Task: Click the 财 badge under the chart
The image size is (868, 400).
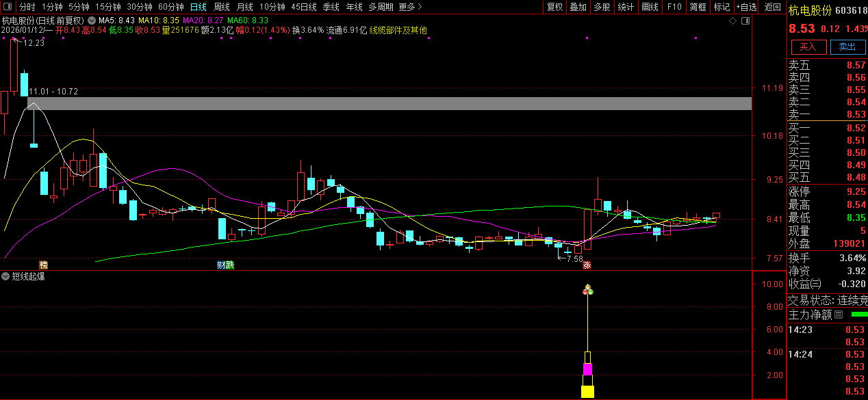Action: (x=221, y=265)
